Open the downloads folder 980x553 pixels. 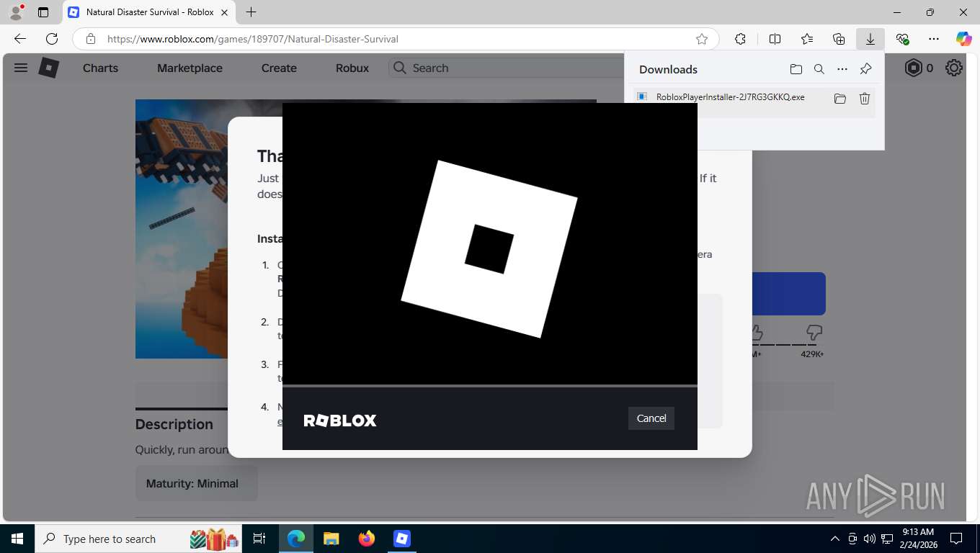pyautogui.click(x=796, y=69)
